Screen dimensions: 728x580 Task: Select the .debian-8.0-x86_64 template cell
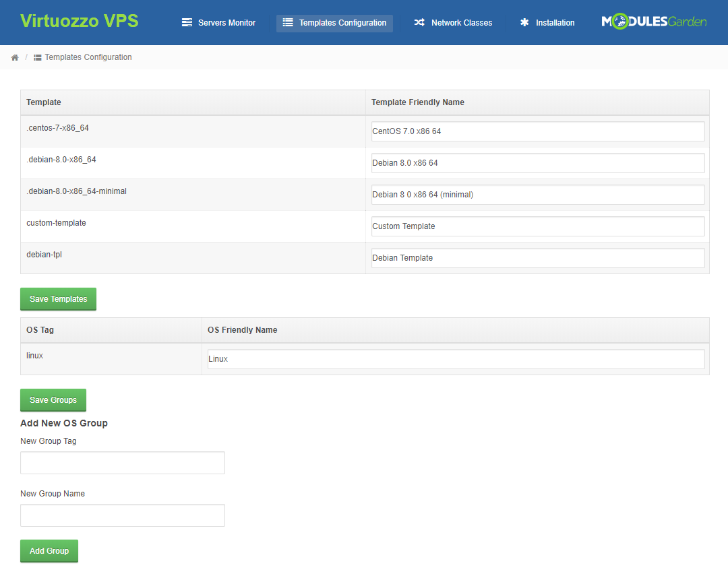pyautogui.click(x=193, y=163)
